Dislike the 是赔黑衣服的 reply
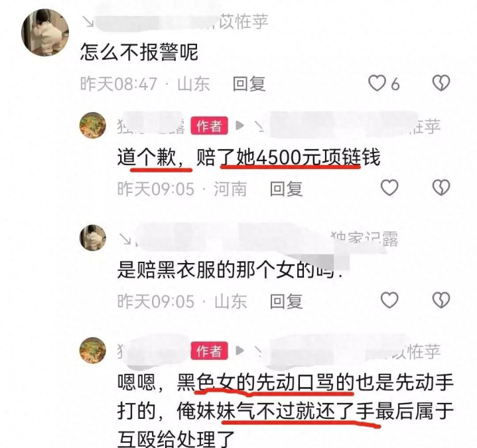 point(441,300)
